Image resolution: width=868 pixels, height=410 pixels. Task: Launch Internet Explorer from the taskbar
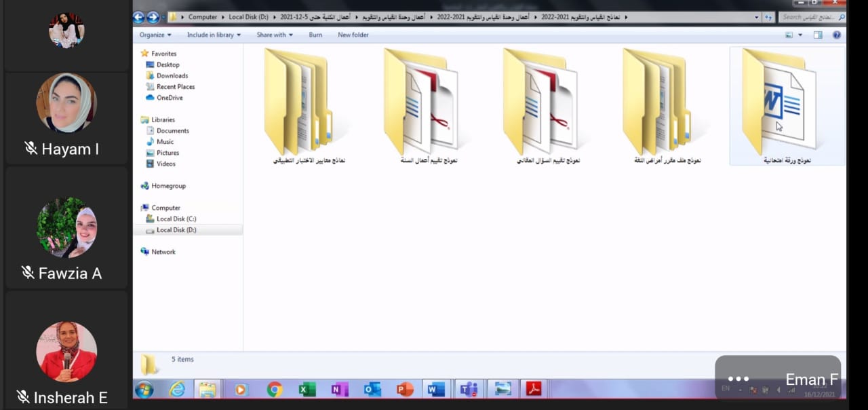click(x=177, y=389)
